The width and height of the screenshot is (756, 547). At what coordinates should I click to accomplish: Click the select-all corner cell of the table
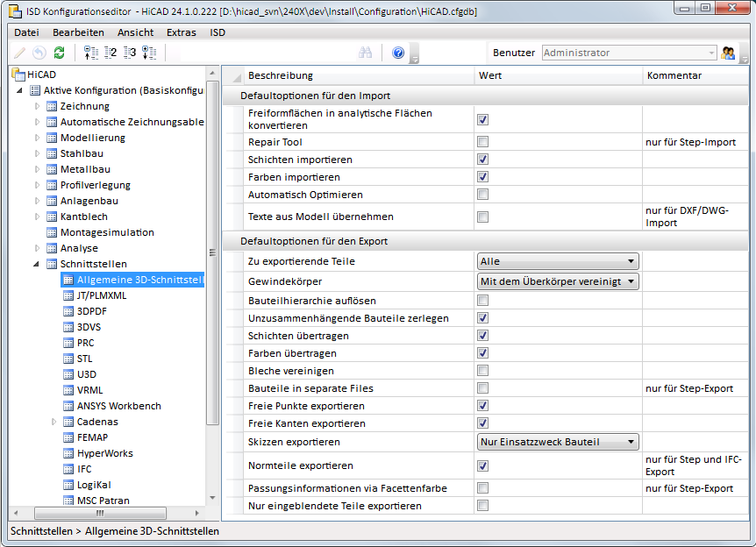[233, 75]
